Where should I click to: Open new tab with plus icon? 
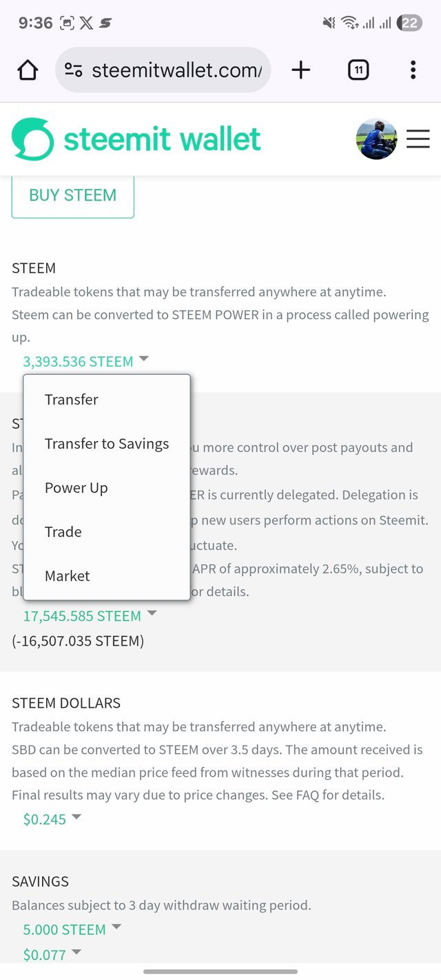301,70
